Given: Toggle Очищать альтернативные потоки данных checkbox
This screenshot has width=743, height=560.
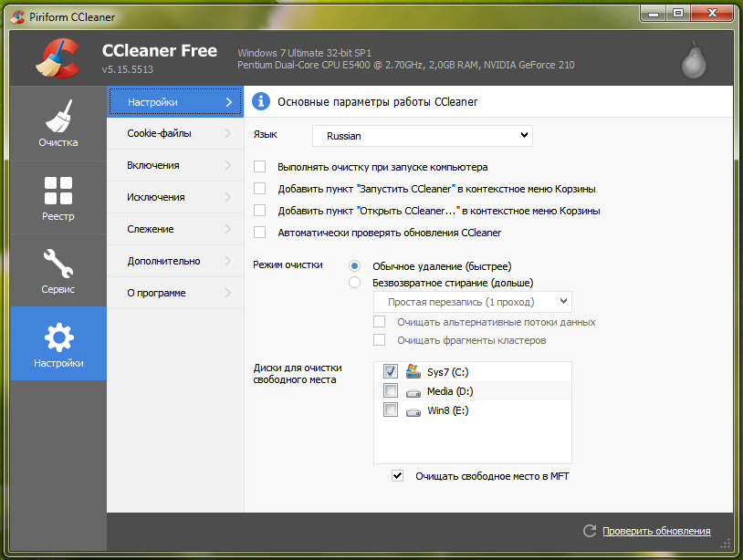Looking at the screenshot, I should [x=379, y=322].
